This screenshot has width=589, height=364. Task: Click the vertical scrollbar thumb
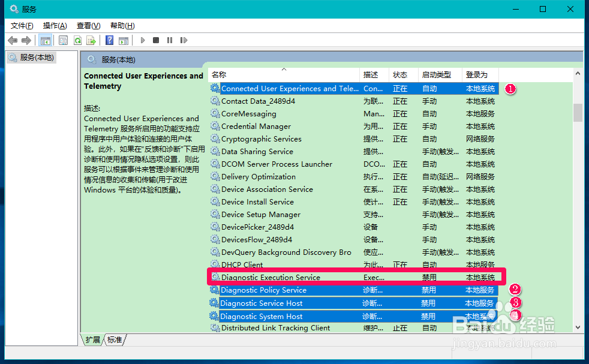point(578,112)
